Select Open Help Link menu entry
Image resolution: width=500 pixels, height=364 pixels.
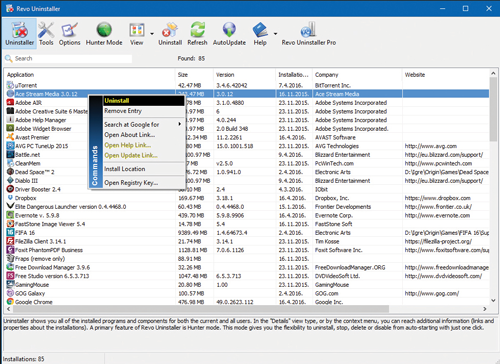pyautogui.click(x=143, y=145)
